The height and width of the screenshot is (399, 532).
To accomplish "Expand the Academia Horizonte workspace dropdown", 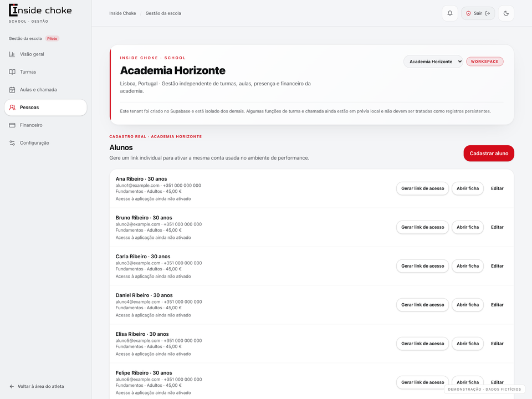I will [433, 62].
